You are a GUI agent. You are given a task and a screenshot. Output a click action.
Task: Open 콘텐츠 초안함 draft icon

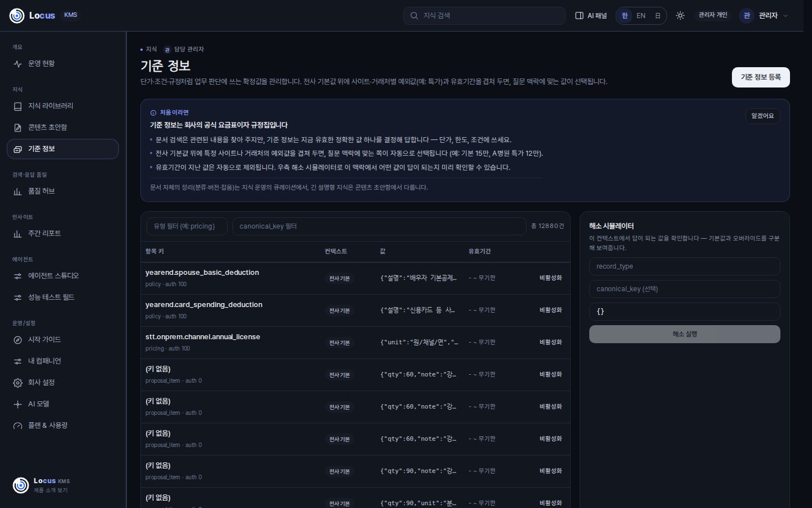click(17, 128)
